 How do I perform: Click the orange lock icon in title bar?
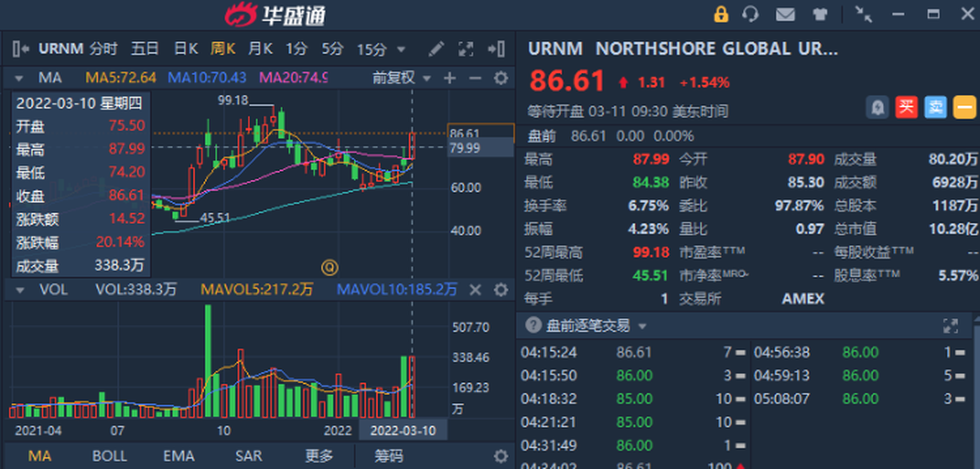click(x=720, y=14)
